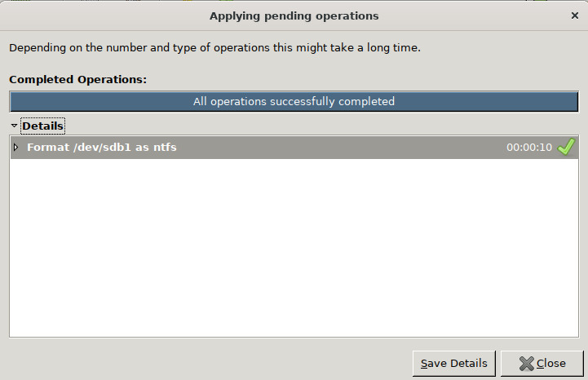The image size is (588, 380).
Task: Click the empty title bar area left of the title
Action: click(98, 15)
